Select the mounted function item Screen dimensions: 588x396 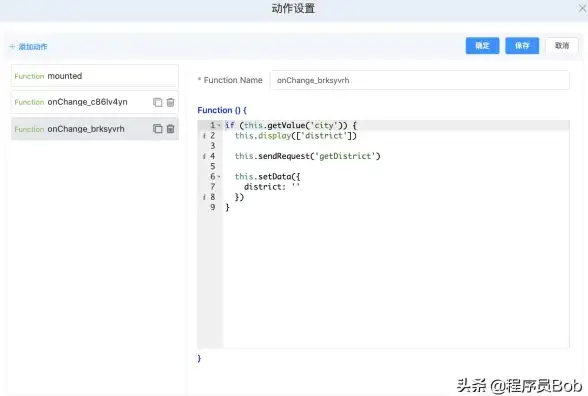pyautogui.click(x=94, y=76)
